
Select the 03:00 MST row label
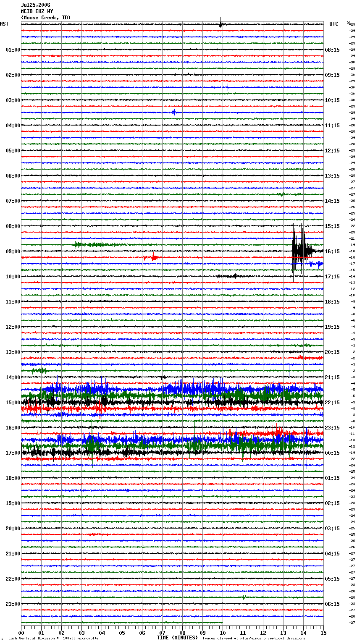13,100
